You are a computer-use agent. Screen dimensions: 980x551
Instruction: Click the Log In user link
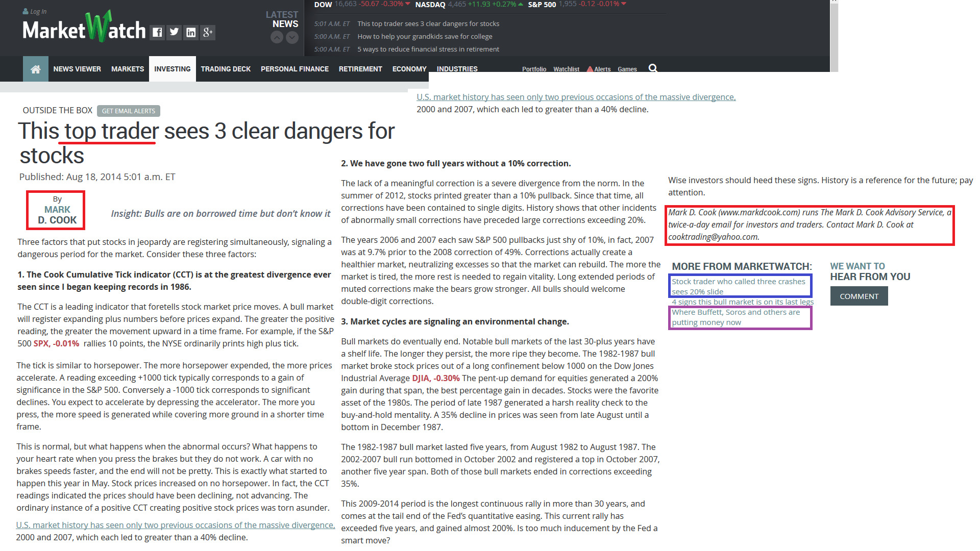pyautogui.click(x=35, y=11)
